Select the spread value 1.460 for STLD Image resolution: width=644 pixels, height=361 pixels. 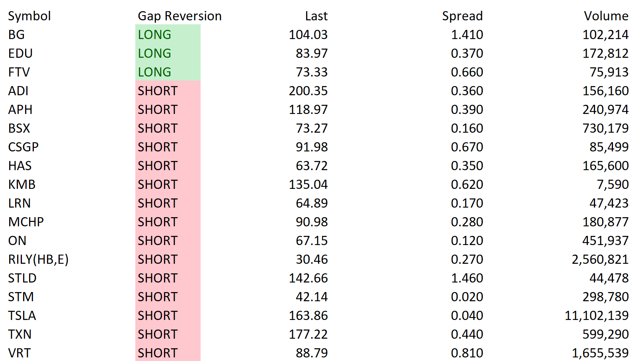pos(467,278)
